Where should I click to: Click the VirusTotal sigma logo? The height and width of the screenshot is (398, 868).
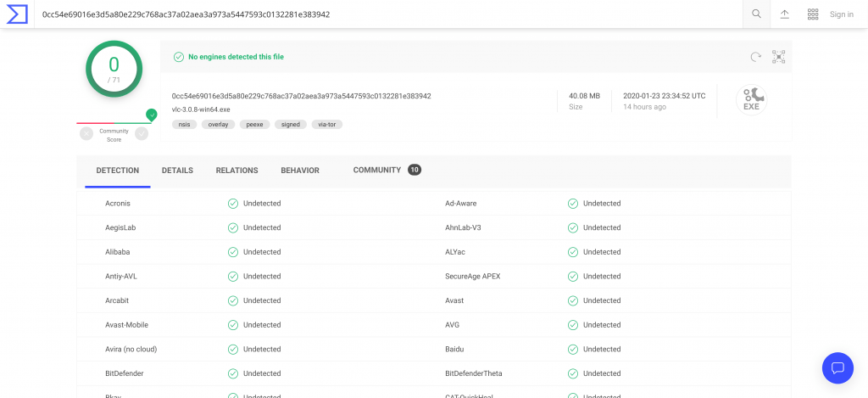17,14
